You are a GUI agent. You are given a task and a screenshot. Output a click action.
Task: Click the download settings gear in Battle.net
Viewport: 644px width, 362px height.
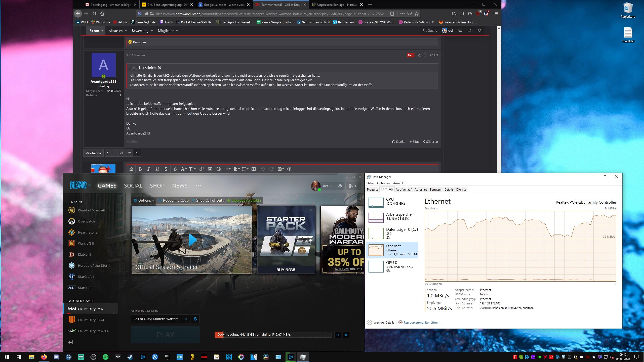pyautogui.click(x=346, y=335)
